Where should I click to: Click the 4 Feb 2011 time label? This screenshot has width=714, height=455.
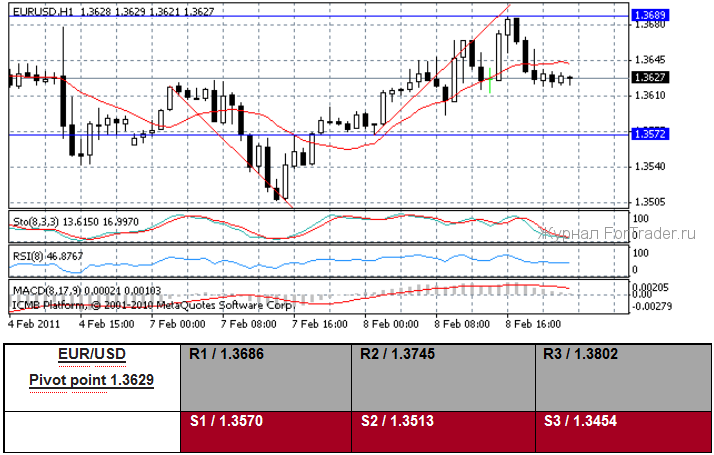tap(32, 323)
